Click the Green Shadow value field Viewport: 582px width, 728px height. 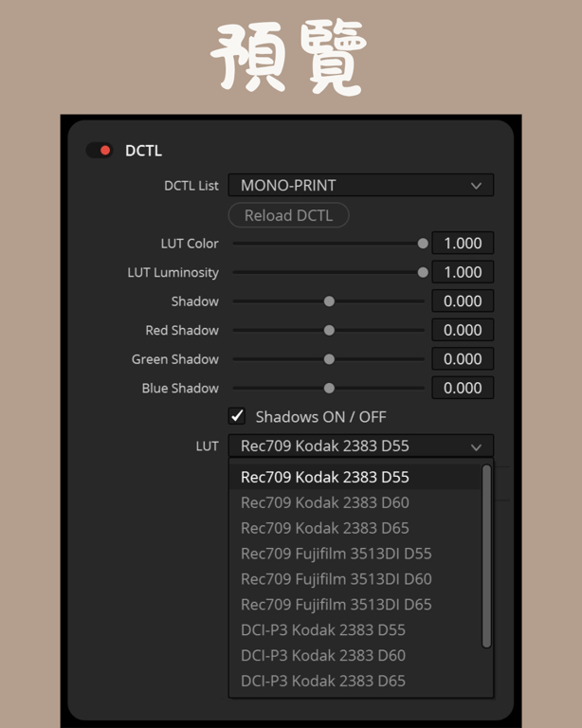463,359
